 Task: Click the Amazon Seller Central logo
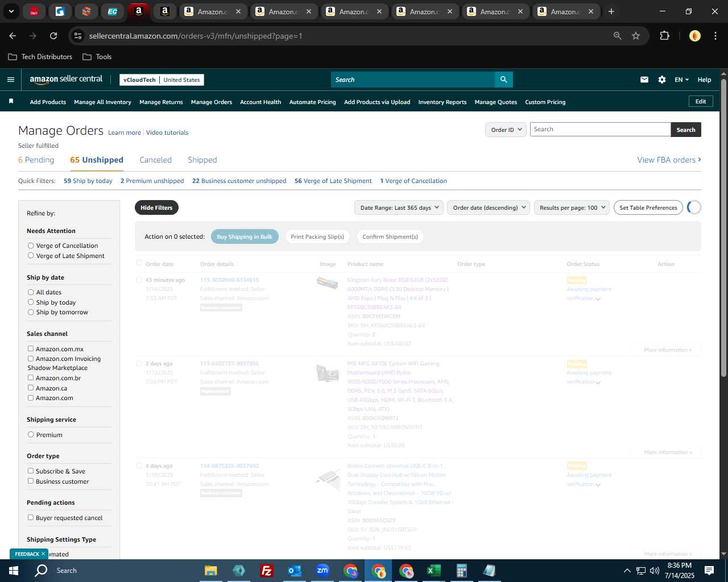[66, 80]
